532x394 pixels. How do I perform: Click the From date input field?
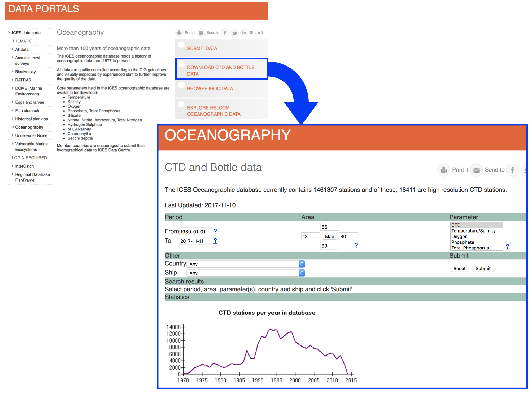(x=195, y=231)
